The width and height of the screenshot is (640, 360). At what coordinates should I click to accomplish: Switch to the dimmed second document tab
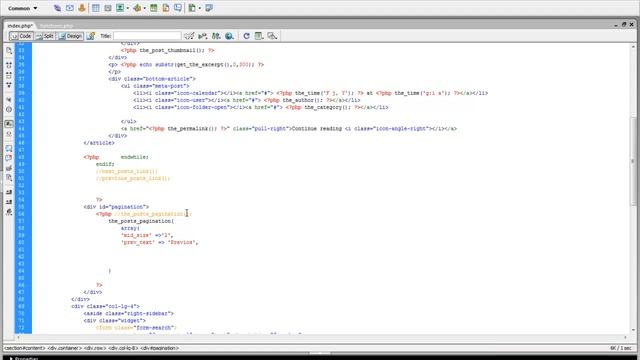pyautogui.click(x=56, y=26)
